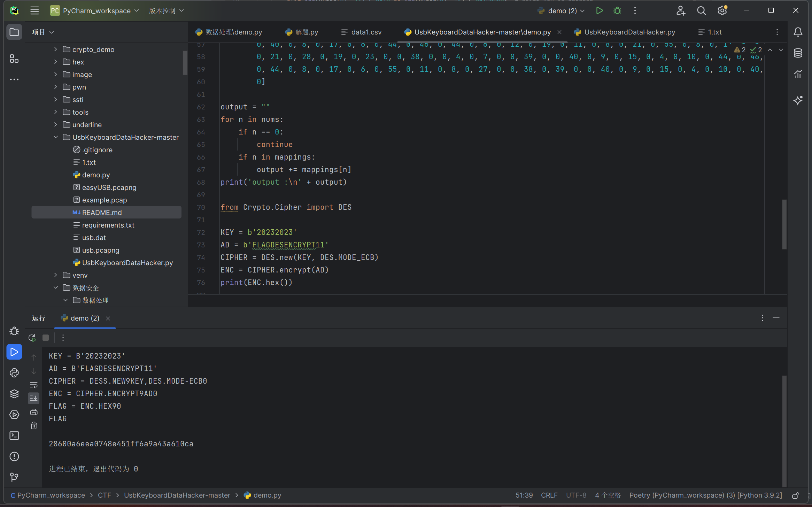Open the Terminal tool window
Image resolution: width=812 pixels, height=507 pixels.
14,436
